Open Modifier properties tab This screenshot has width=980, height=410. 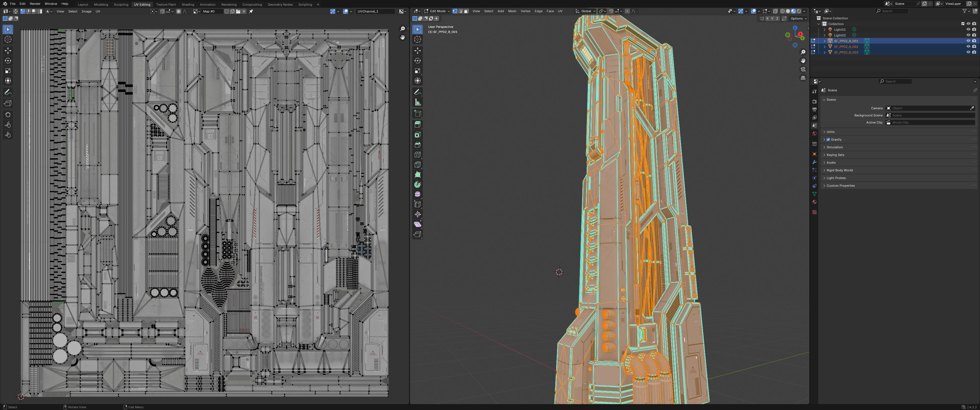814,162
